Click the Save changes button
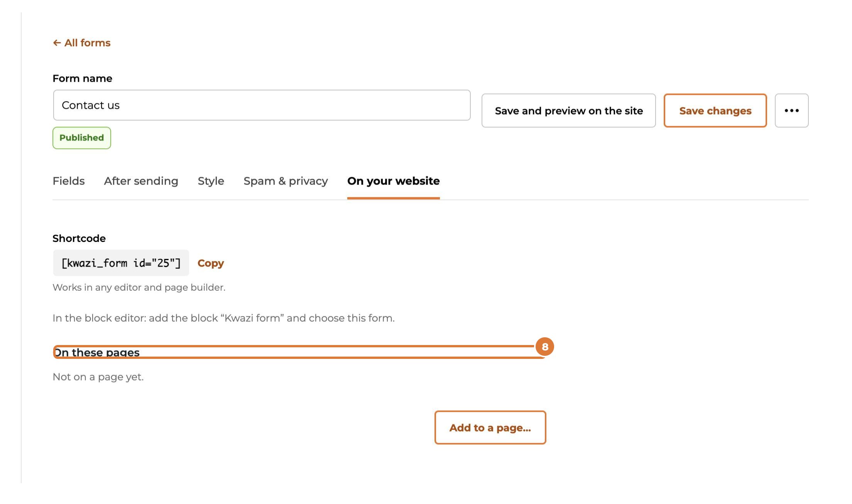The height and width of the screenshot is (504, 852). 715,111
